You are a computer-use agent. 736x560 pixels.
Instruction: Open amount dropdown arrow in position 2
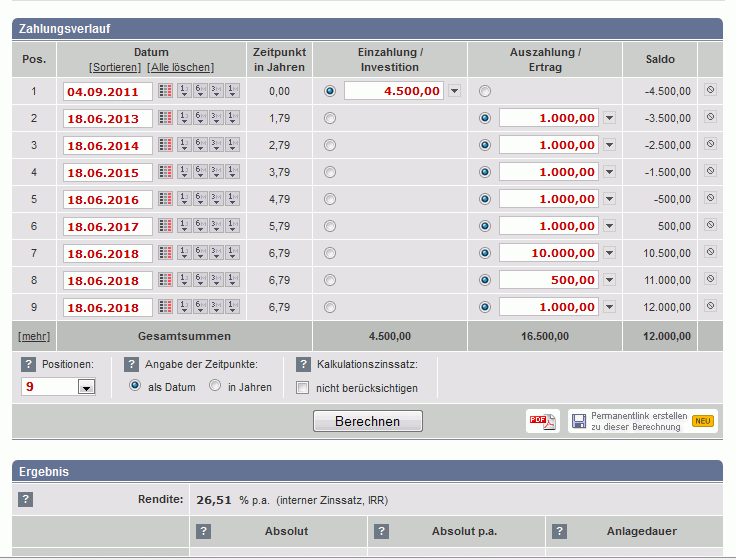pos(609,118)
